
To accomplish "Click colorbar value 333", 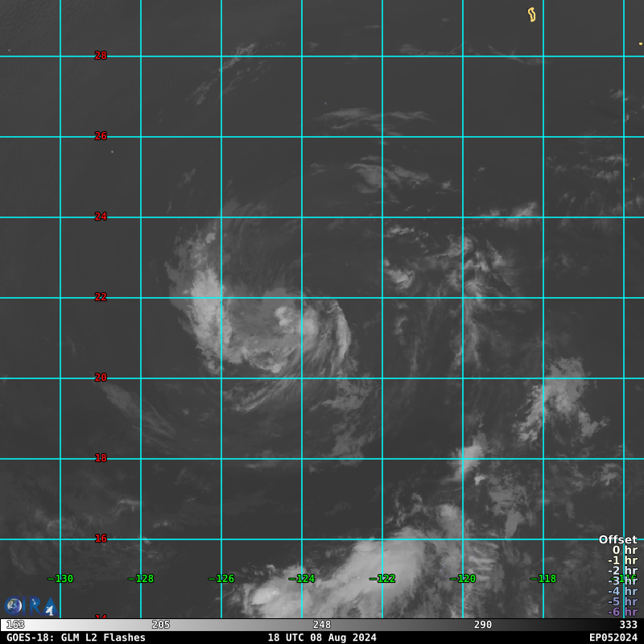I will (629, 625).
